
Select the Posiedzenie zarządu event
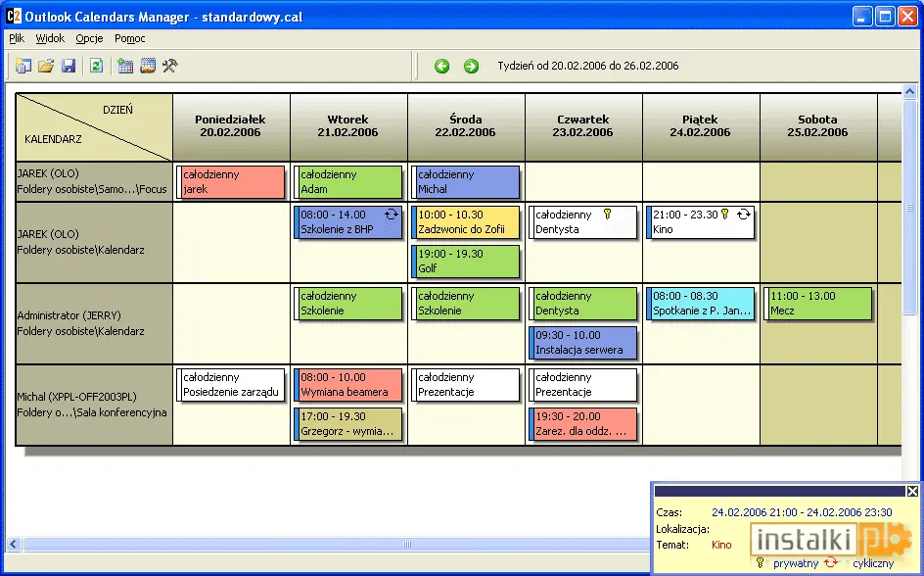230,384
